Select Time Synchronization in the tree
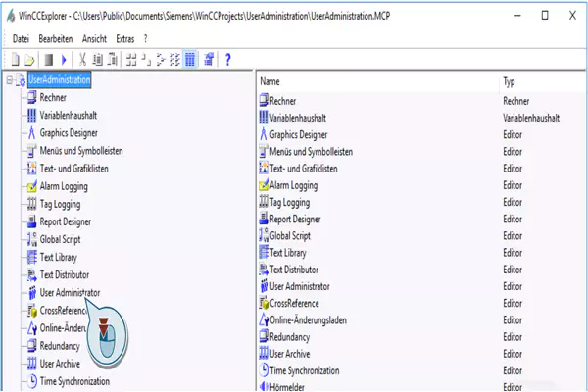The height and width of the screenshot is (392, 588). (x=75, y=381)
